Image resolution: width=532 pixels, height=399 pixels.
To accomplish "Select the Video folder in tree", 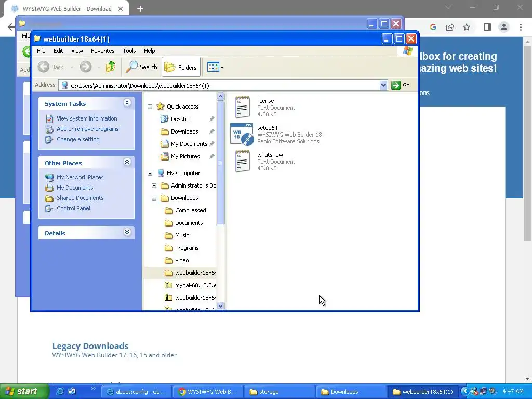I will click(x=182, y=261).
